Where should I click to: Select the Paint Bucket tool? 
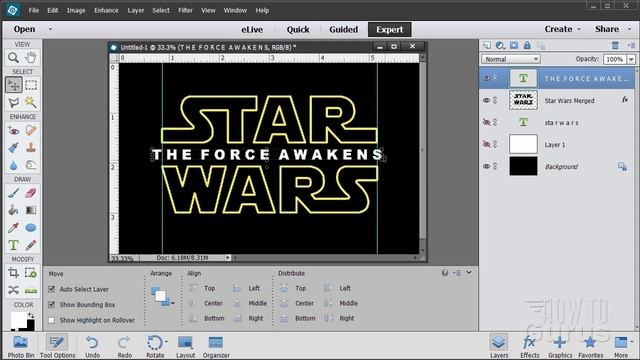tap(13, 210)
